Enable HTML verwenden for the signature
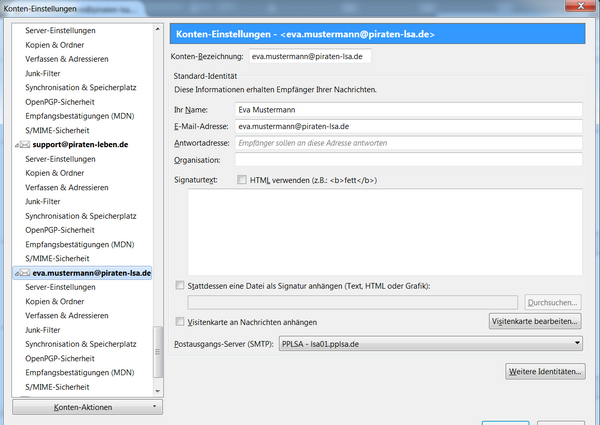600x425 pixels. point(241,180)
